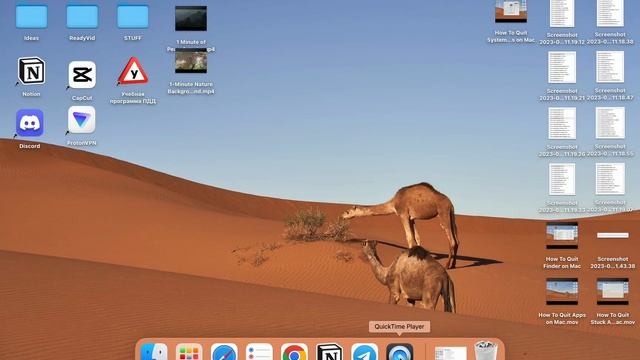Select the ReadyVid folder

[x=82, y=17]
